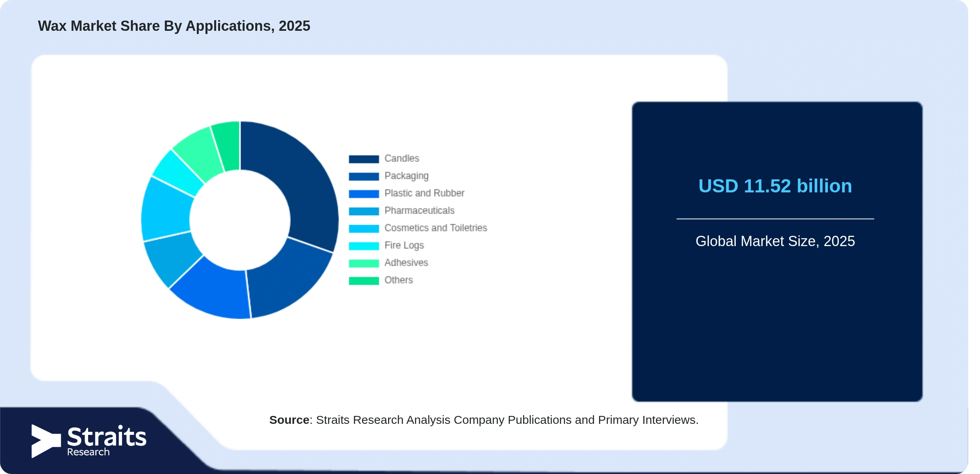Click the Others legend color swatch

pos(364,280)
